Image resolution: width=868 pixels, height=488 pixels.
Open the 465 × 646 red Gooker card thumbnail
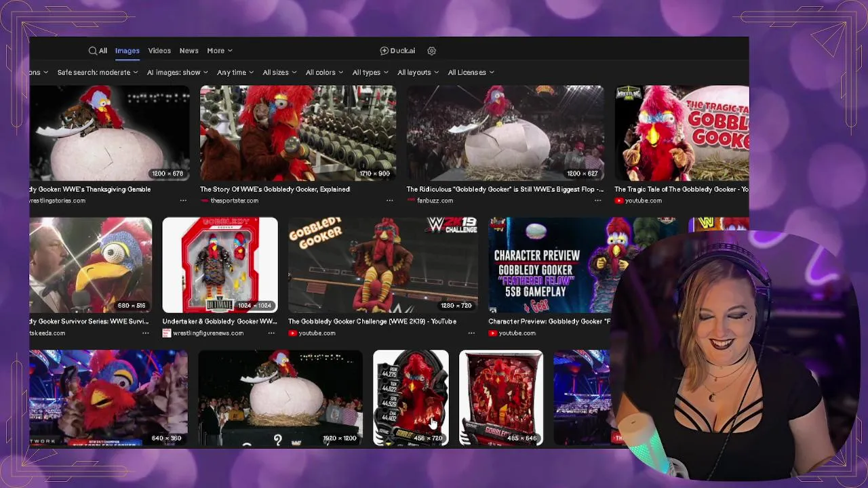(500, 398)
